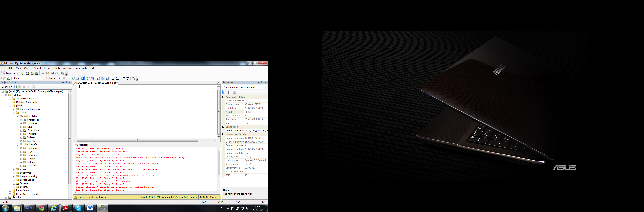644x212 pixels.
Task: Click Object Explorer connect server icon
Action: coord(15,87)
